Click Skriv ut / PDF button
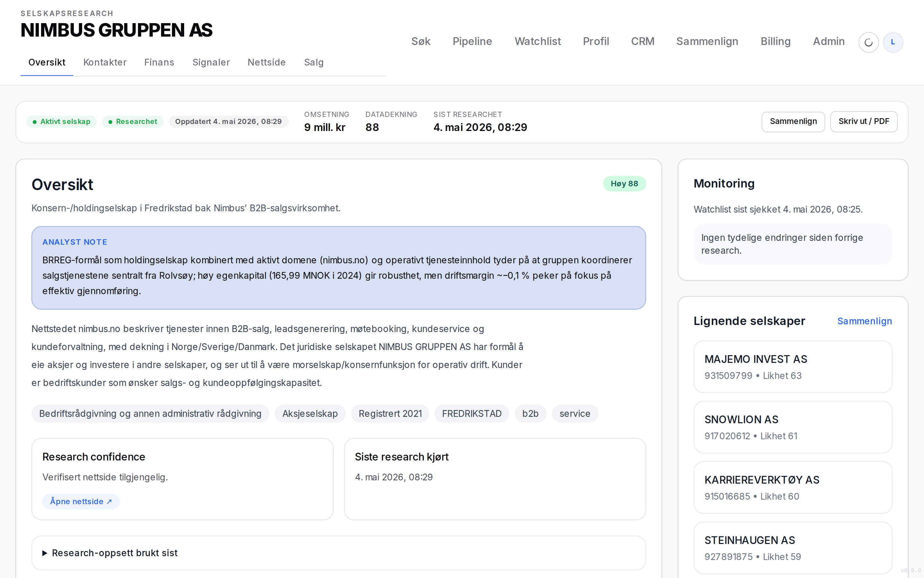 (864, 122)
